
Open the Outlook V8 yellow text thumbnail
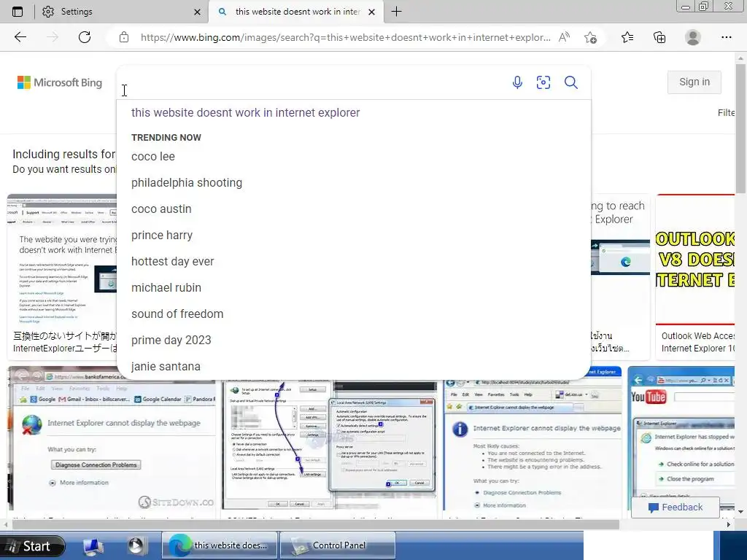[x=695, y=260]
